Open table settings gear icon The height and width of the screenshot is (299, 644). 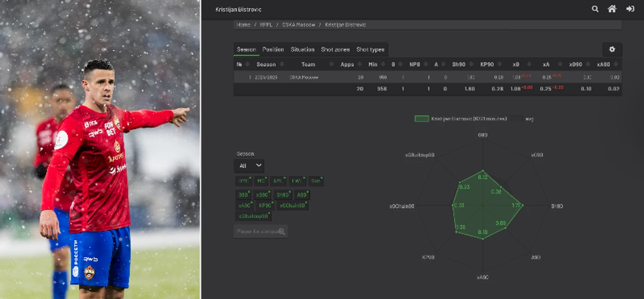pyautogui.click(x=612, y=49)
